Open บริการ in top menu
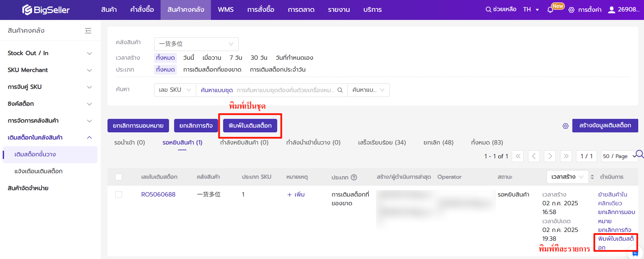Viewport: 644px width, 259px height. [373, 10]
